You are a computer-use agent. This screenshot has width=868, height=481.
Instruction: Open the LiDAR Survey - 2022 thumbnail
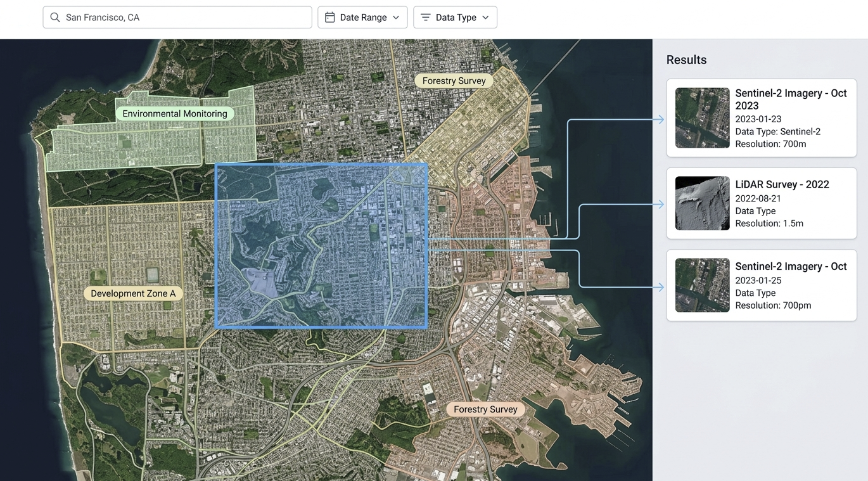[x=702, y=203]
